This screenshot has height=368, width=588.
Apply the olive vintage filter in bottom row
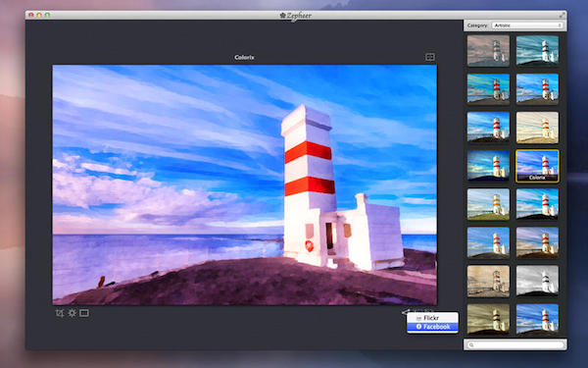pos(488,319)
